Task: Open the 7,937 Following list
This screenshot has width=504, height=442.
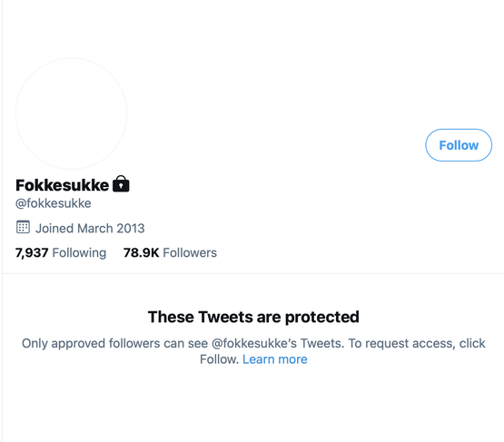Action: coord(61,253)
